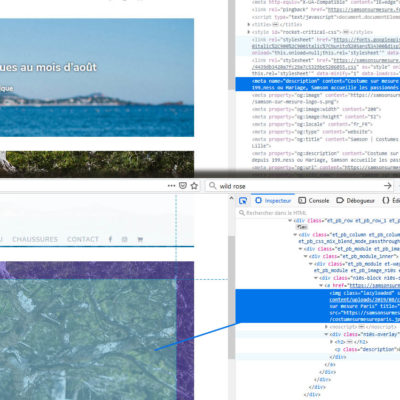This screenshot has width=400, height=400.
Task: Click the page scrollbar up arrow
Action: (x=231, y=198)
